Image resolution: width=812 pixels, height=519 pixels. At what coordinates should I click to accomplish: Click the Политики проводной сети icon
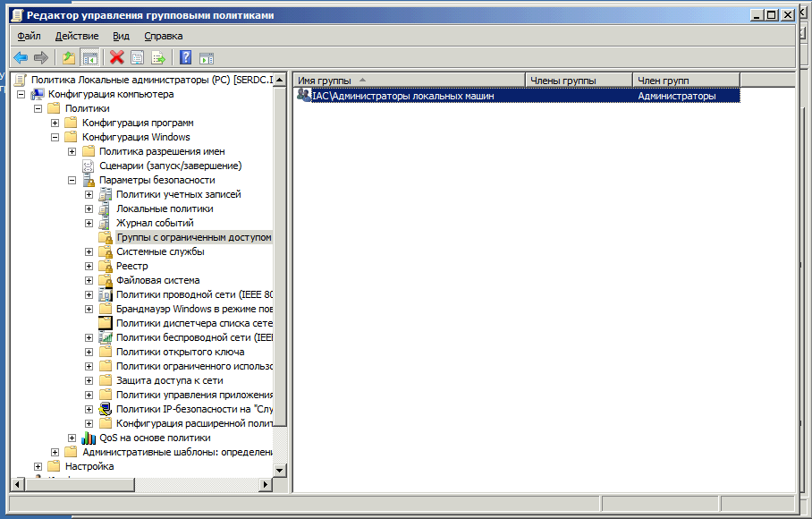click(106, 294)
